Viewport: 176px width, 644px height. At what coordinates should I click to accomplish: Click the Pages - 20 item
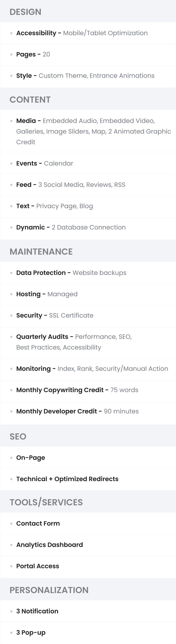pos(33,54)
